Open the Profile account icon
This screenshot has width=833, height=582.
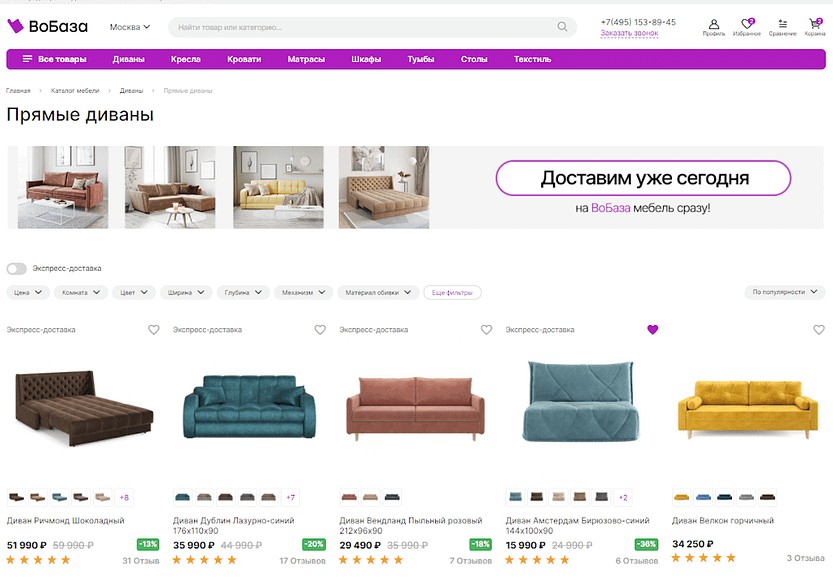713,26
